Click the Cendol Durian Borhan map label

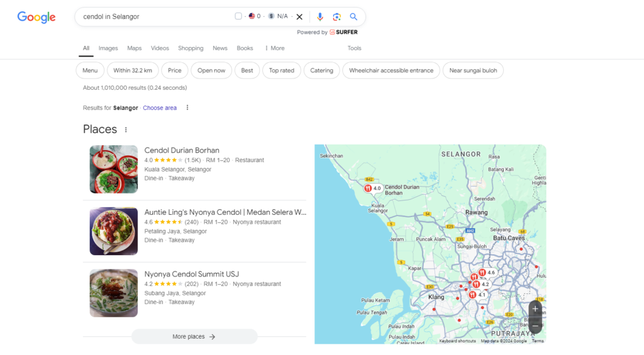[x=402, y=190]
